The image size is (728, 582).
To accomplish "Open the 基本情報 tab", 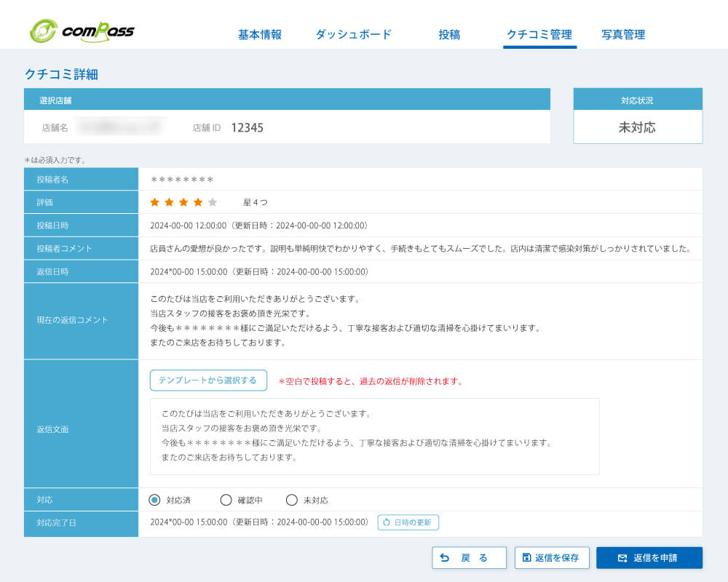I will 260,34.
